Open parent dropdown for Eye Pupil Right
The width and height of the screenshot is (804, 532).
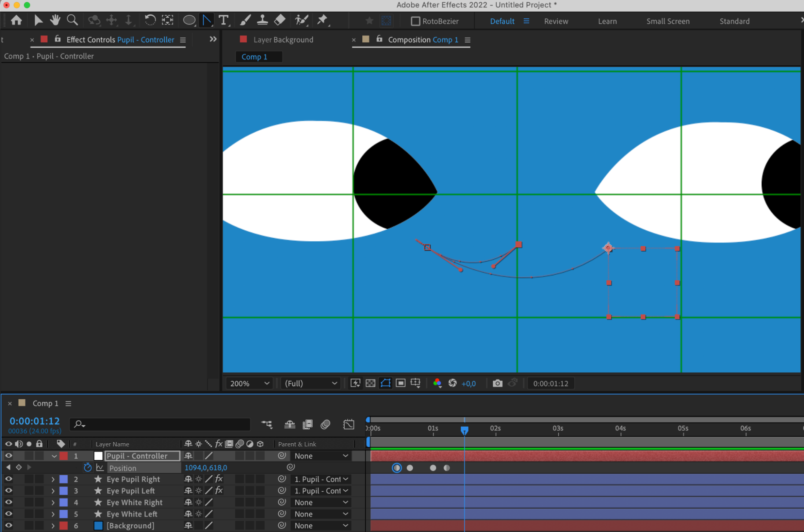pyautogui.click(x=321, y=479)
